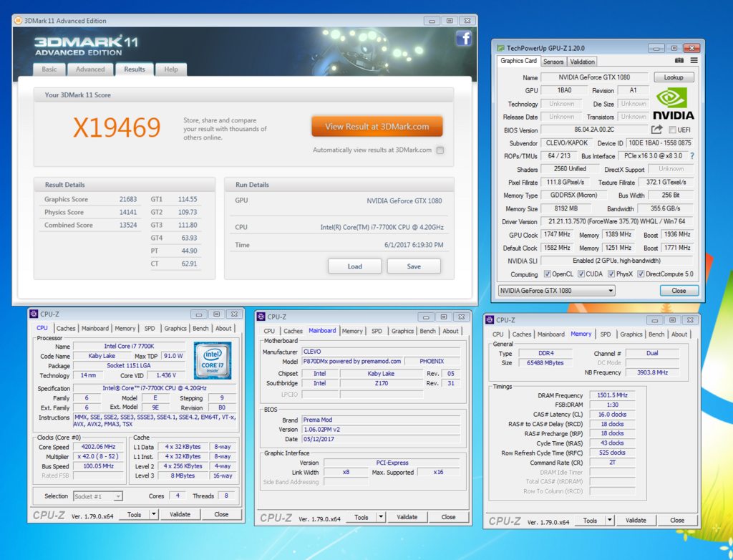Switch to the Sensors tab in GPU-Z
The width and height of the screenshot is (733, 560).
[x=553, y=62]
